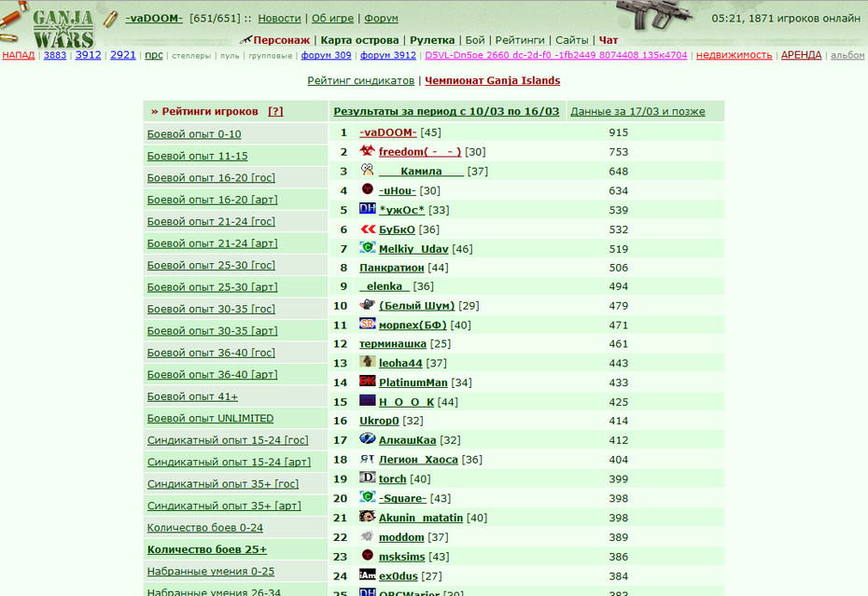The height and width of the screenshot is (596, 868).
Task: Click the score 915 for -vaDOOM-
Action: pyautogui.click(x=619, y=132)
